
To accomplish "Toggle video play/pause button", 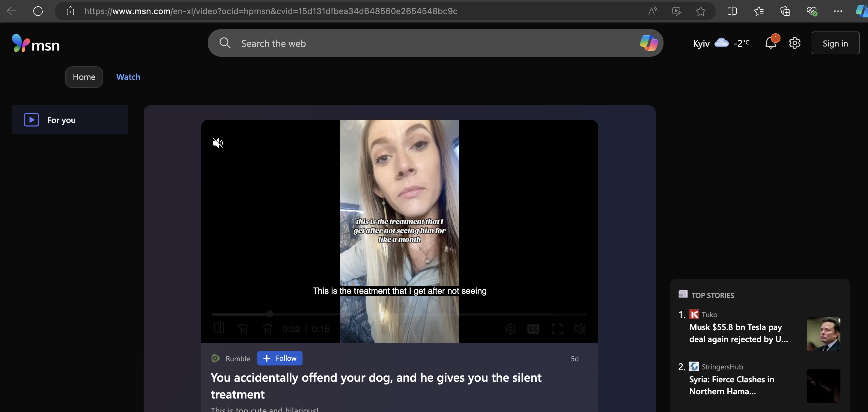I will 219,328.
